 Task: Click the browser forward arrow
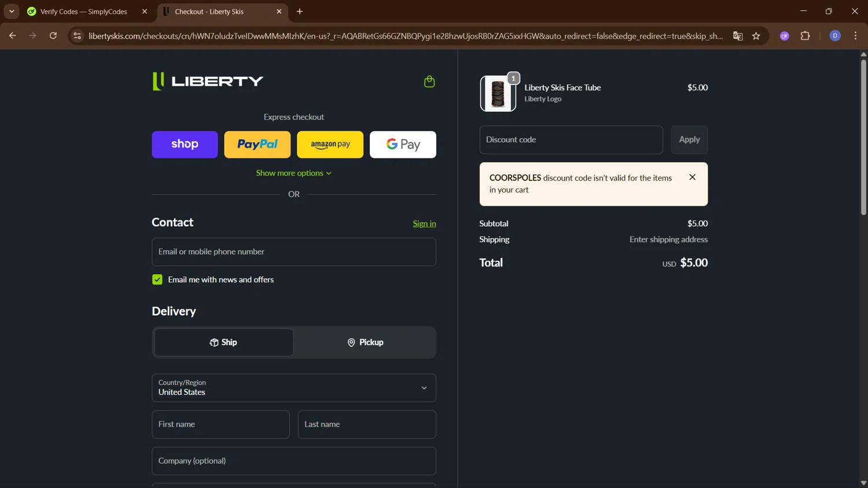pos(32,36)
